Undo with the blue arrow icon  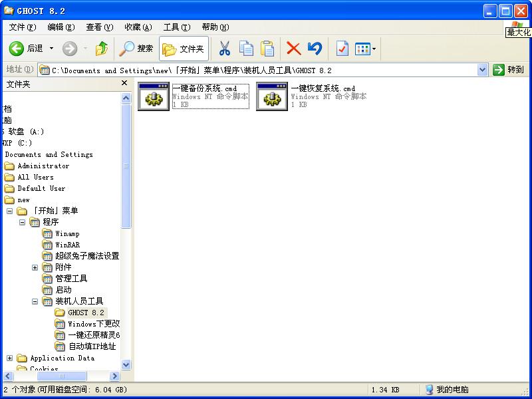[x=315, y=49]
